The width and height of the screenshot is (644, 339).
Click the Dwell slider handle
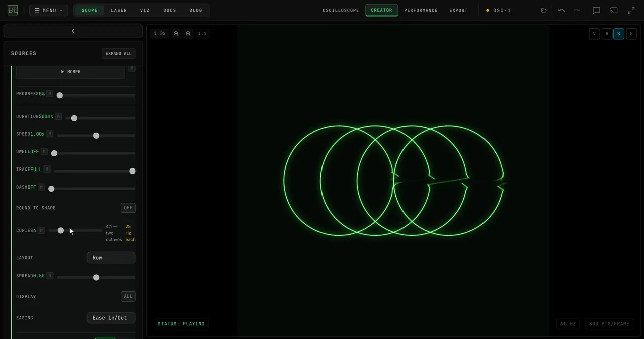click(x=54, y=153)
